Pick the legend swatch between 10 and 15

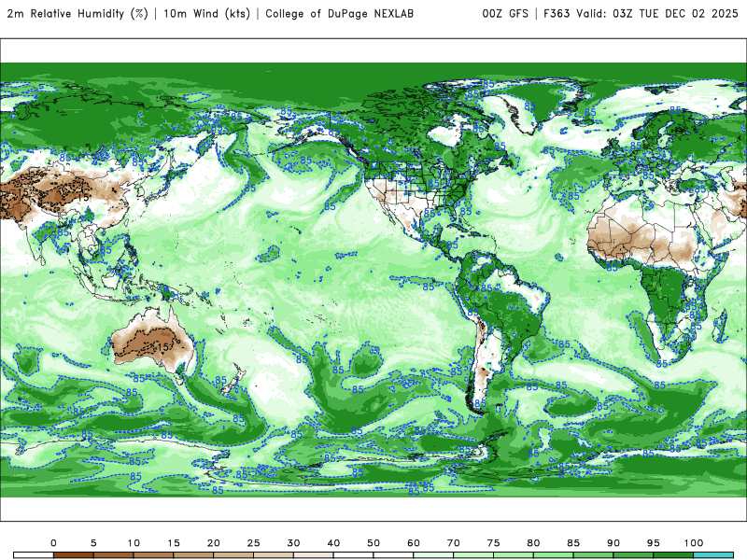coord(153,555)
